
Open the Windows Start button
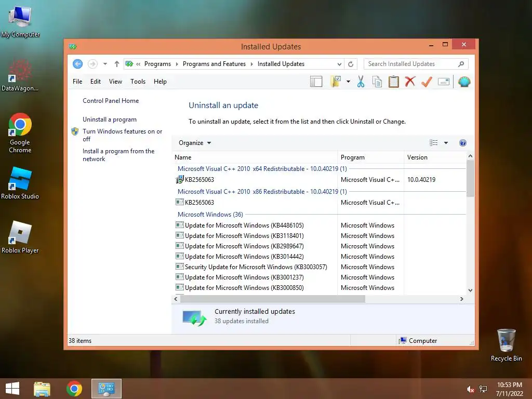pos(12,389)
